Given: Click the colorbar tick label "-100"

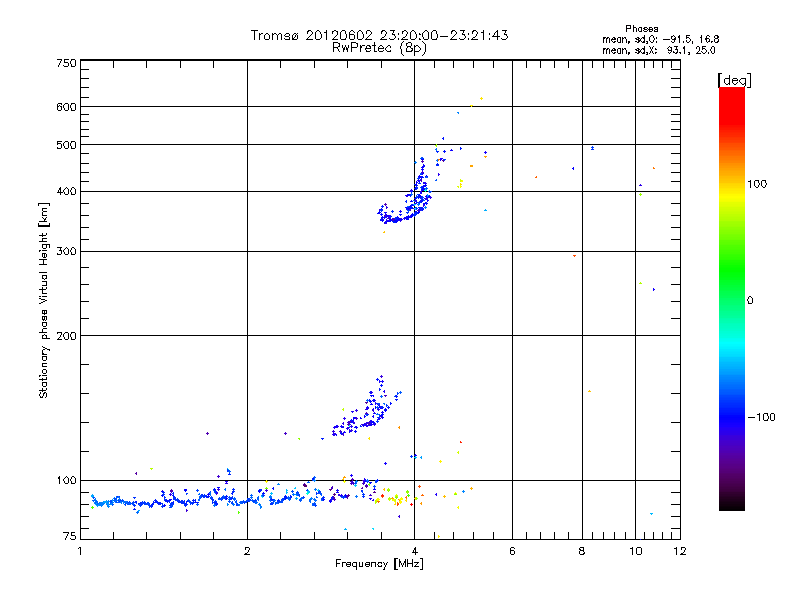Looking at the screenshot, I should tap(761, 417).
